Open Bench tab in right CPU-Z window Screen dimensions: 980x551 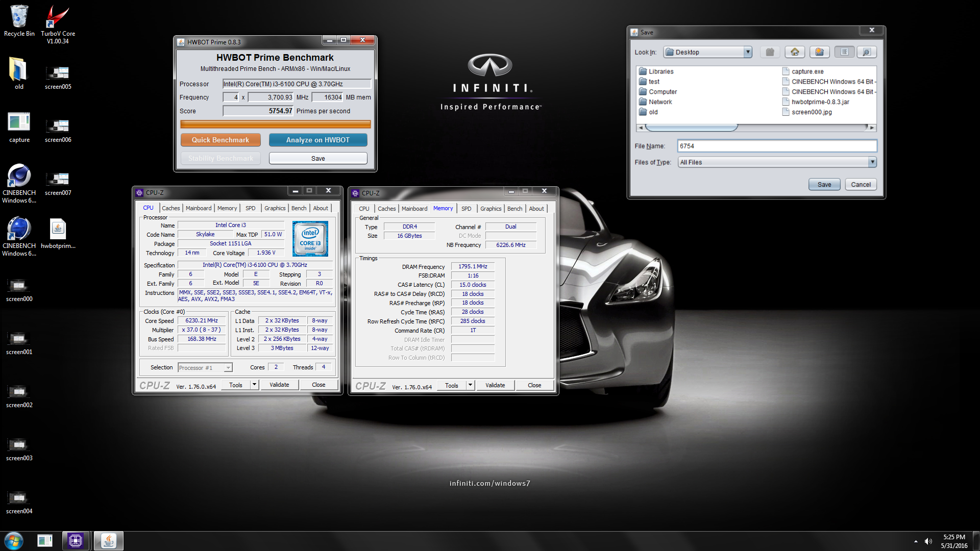[x=514, y=209]
